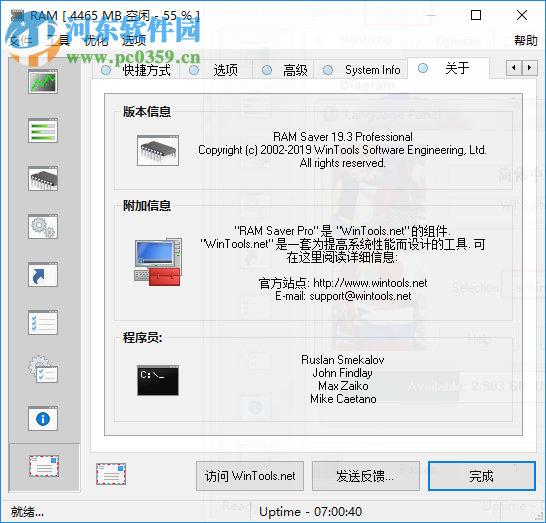Screen dimensions: 546x523
Task: Click the name Ruslan Smekalov
Action: pyautogui.click(x=343, y=360)
